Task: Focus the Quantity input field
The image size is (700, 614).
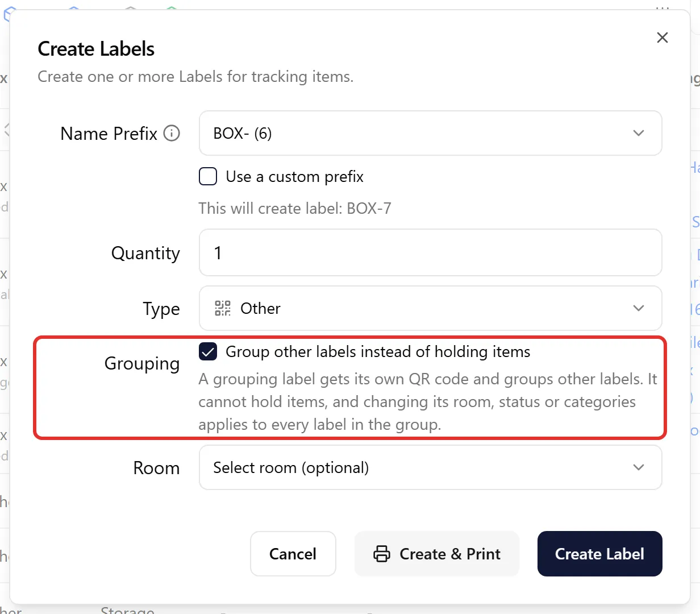Action: click(x=431, y=252)
